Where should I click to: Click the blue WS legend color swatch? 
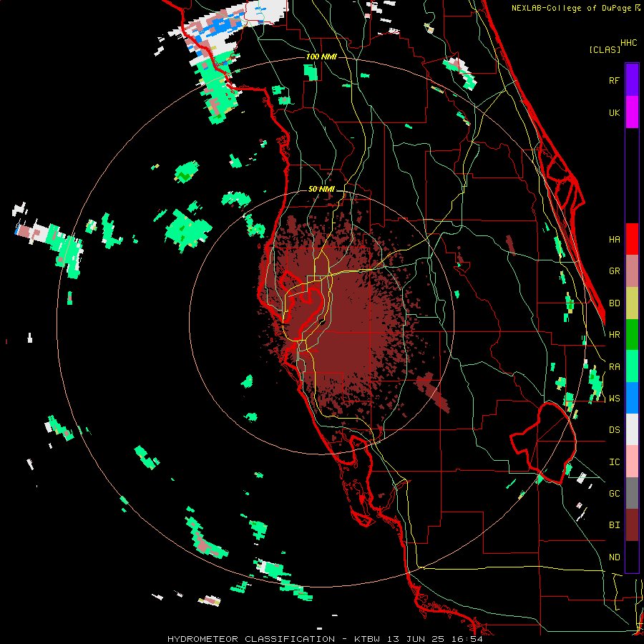(x=632, y=398)
